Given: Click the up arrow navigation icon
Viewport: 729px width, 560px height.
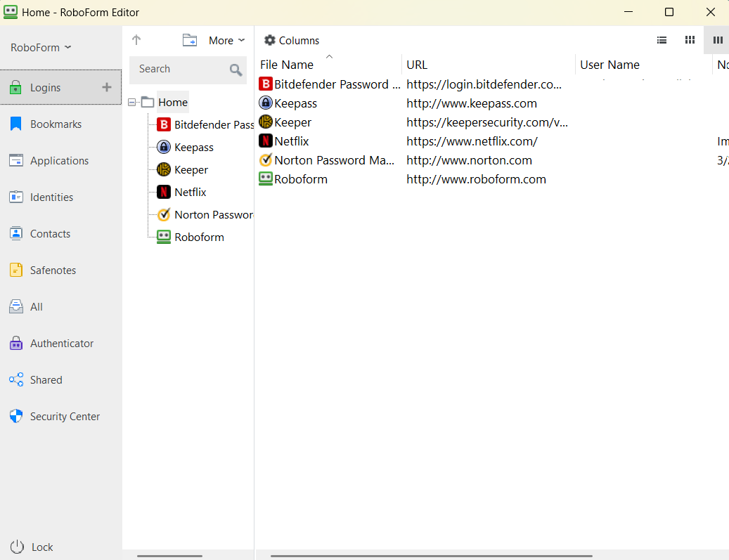Looking at the screenshot, I should (x=136, y=40).
